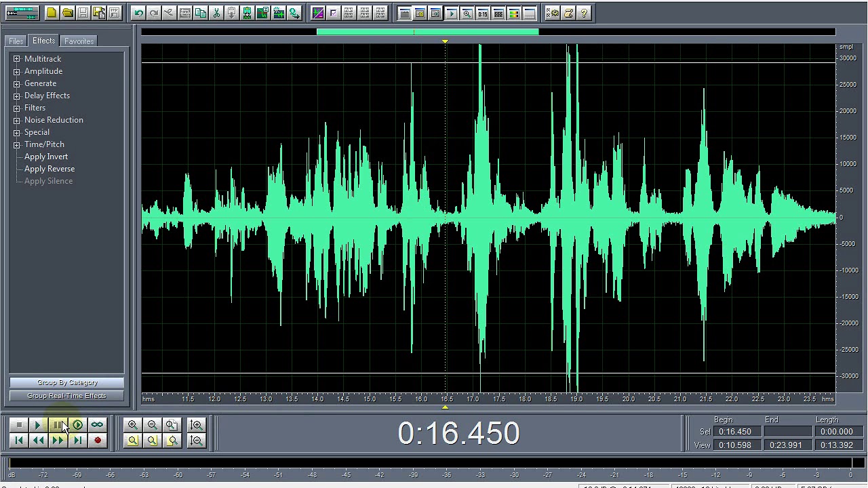Expand the Delay Effects category

16,96
